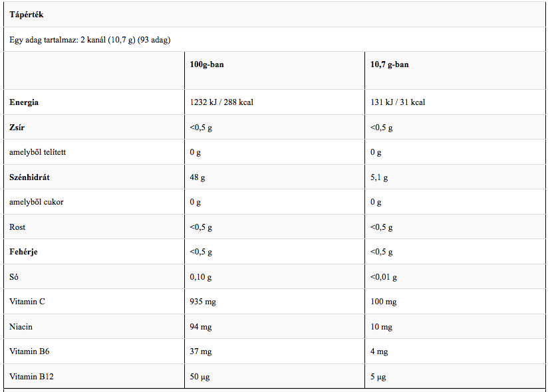Click the 48 g carbohydrate value
Image resolution: width=552 pixels, height=392 pixels.
coord(198,177)
